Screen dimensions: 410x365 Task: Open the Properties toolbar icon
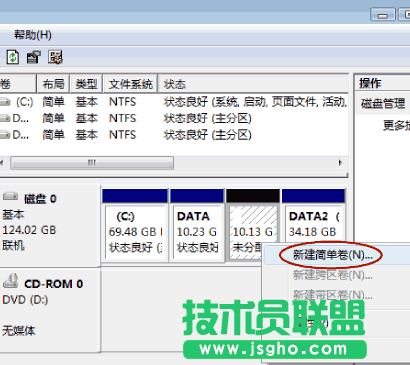33,57
